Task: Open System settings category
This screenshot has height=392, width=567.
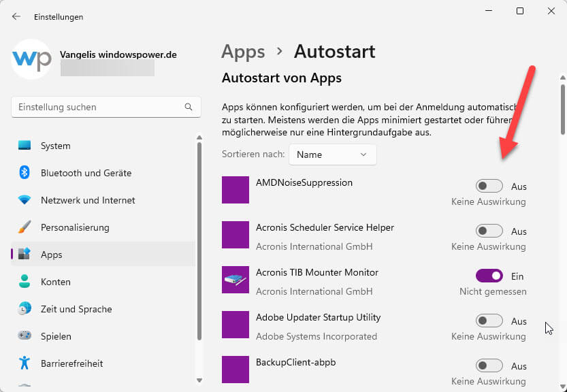Action: (103, 146)
